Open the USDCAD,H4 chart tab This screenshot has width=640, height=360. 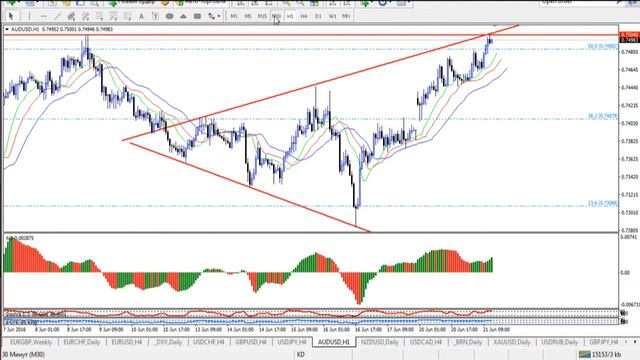click(426, 342)
